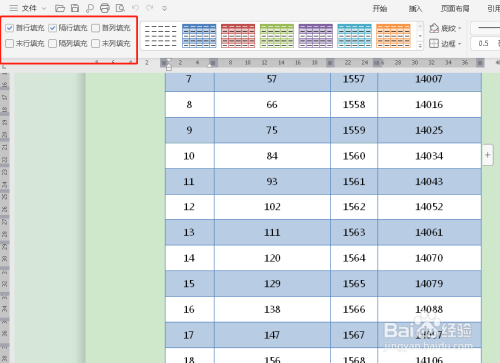Click the undo arrow icon
The image size is (500, 363).
click(x=135, y=8)
